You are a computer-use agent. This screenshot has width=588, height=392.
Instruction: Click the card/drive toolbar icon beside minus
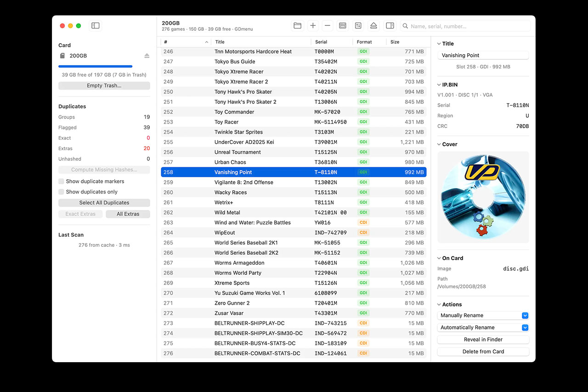343,26
